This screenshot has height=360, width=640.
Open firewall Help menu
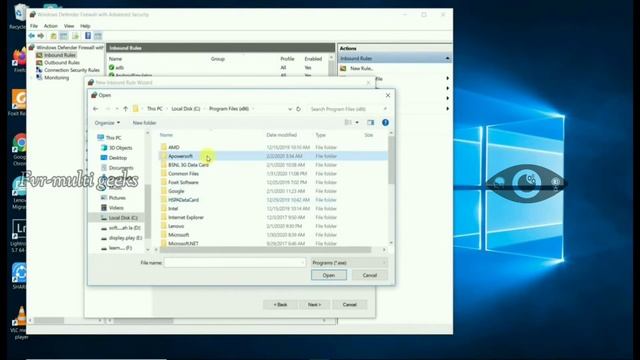click(x=85, y=26)
